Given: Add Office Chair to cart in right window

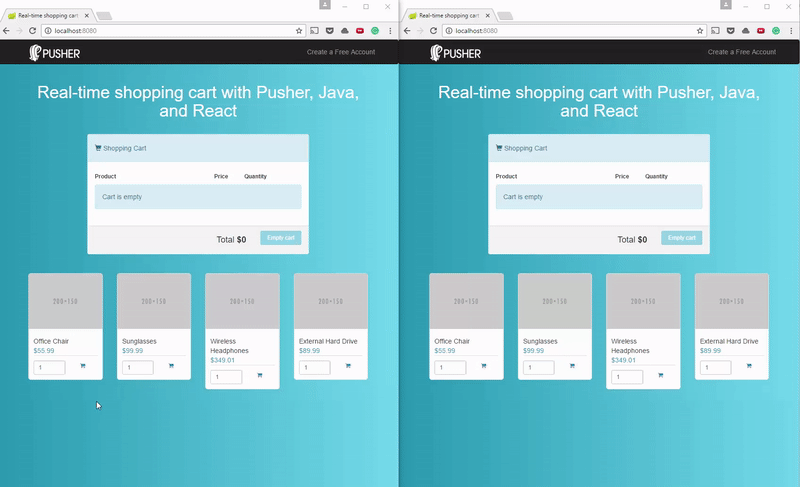Looking at the screenshot, I should coord(484,366).
